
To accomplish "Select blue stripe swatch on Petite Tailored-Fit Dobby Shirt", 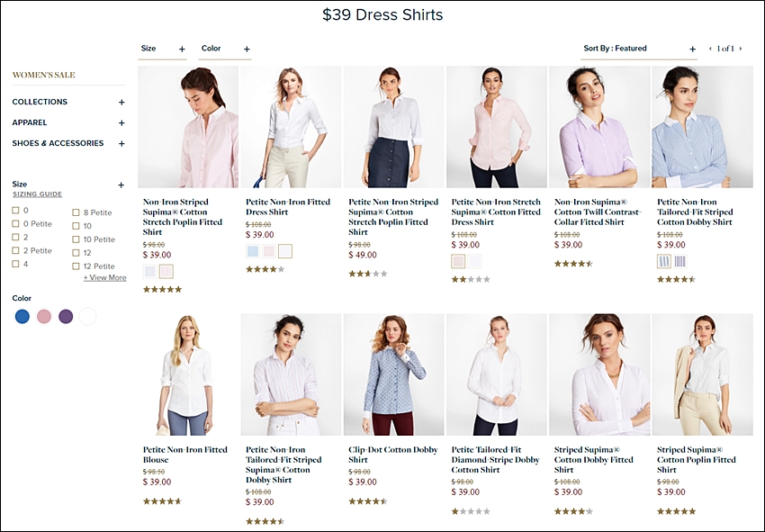I will [x=664, y=261].
